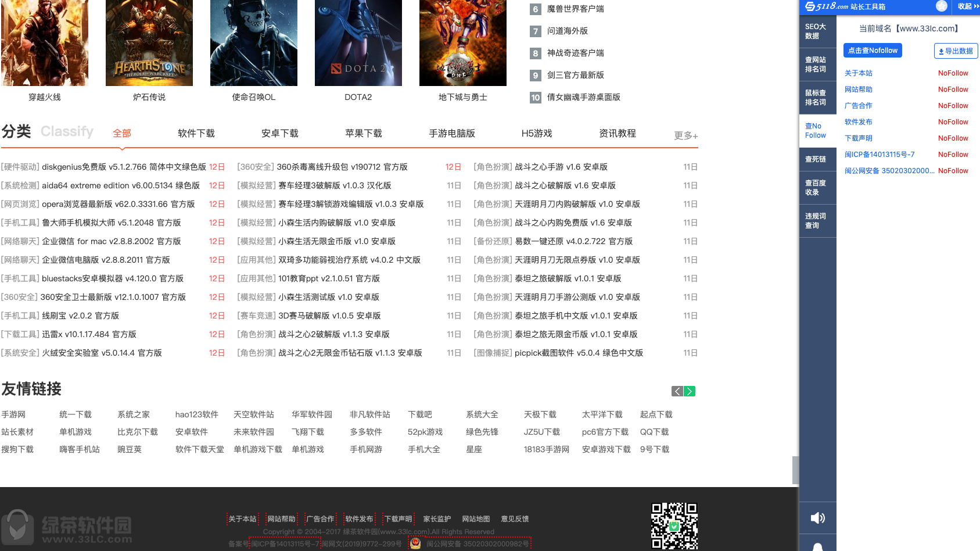Viewport: 980px width, 551px height.
Task: Open opera浏览器最新版 link
Action: click(119, 204)
